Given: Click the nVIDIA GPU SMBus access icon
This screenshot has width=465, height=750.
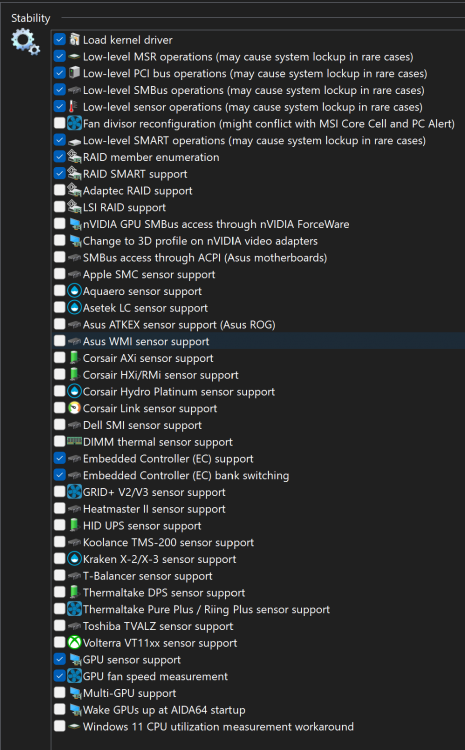Looking at the screenshot, I should pyautogui.click(x=75, y=223).
